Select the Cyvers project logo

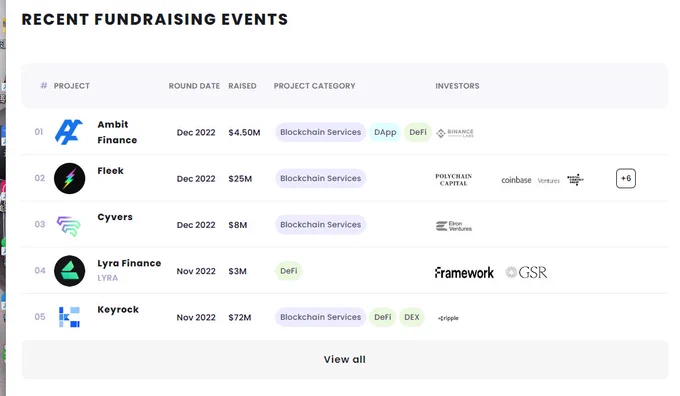(x=69, y=226)
